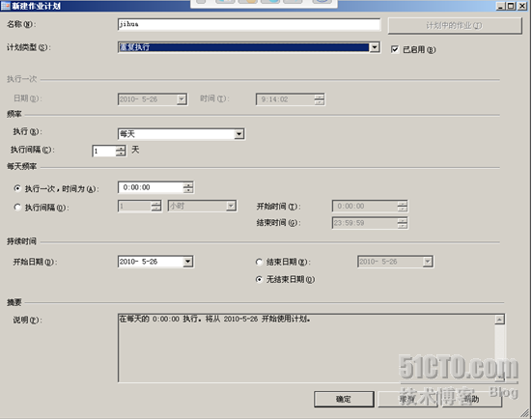Adjust the 开始时间 spinner arrows
The height and width of the screenshot is (419, 532).
403,207
